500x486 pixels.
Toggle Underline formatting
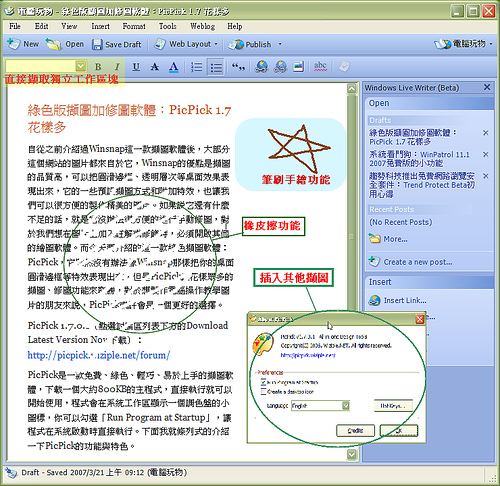coord(136,67)
